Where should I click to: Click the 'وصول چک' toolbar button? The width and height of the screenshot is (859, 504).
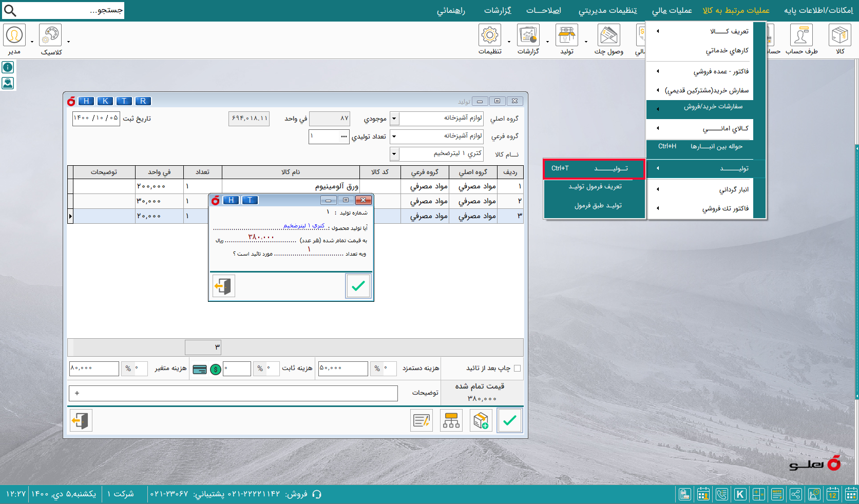tap(609, 40)
